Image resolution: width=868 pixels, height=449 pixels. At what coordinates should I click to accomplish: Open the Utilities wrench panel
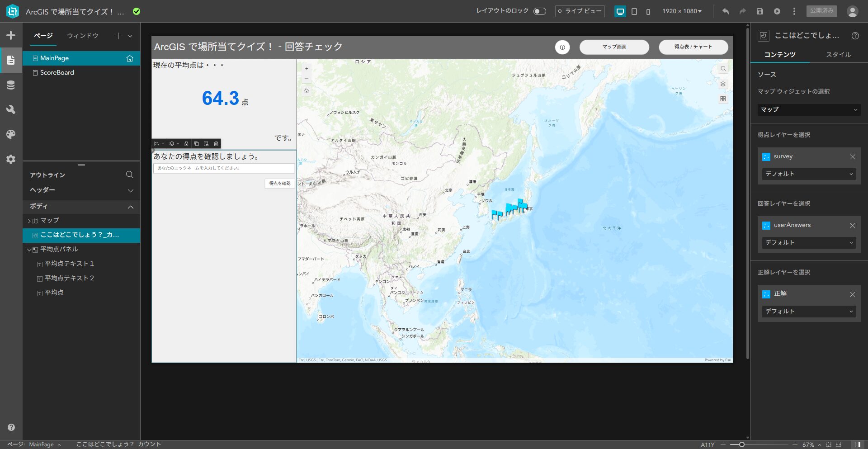point(11,109)
